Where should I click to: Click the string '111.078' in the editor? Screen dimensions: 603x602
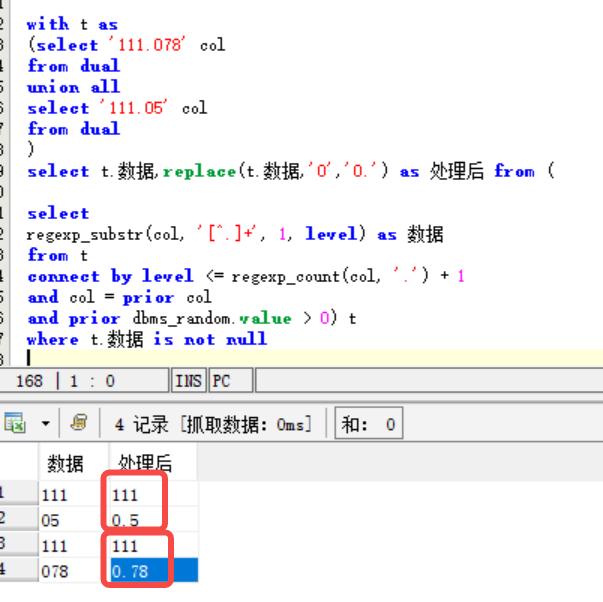tap(149, 45)
